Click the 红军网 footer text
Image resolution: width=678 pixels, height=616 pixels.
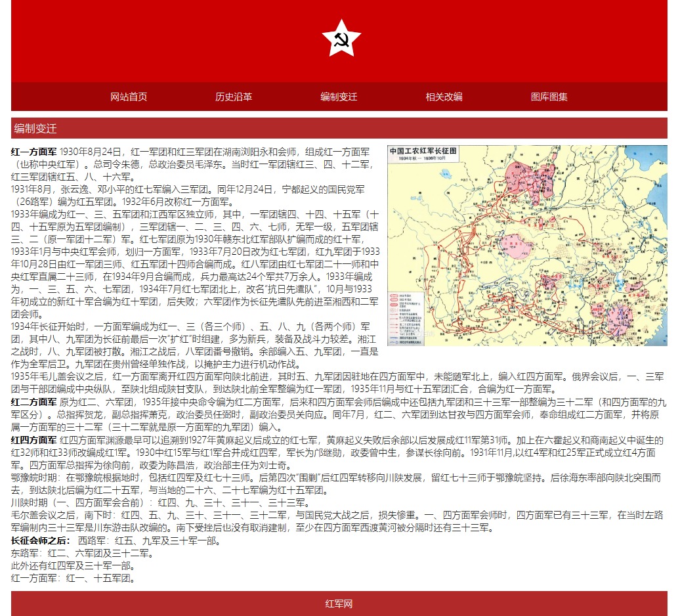pyautogui.click(x=339, y=604)
